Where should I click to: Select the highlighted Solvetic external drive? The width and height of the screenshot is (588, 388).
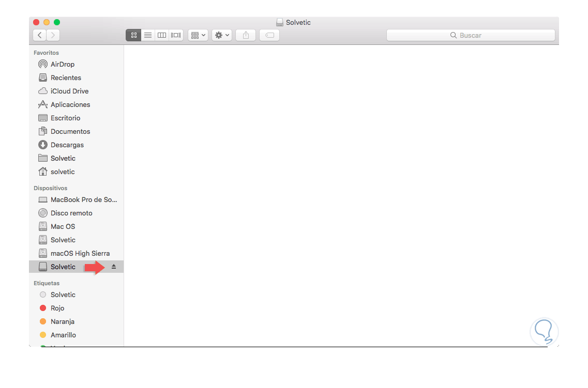(x=76, y=267)
